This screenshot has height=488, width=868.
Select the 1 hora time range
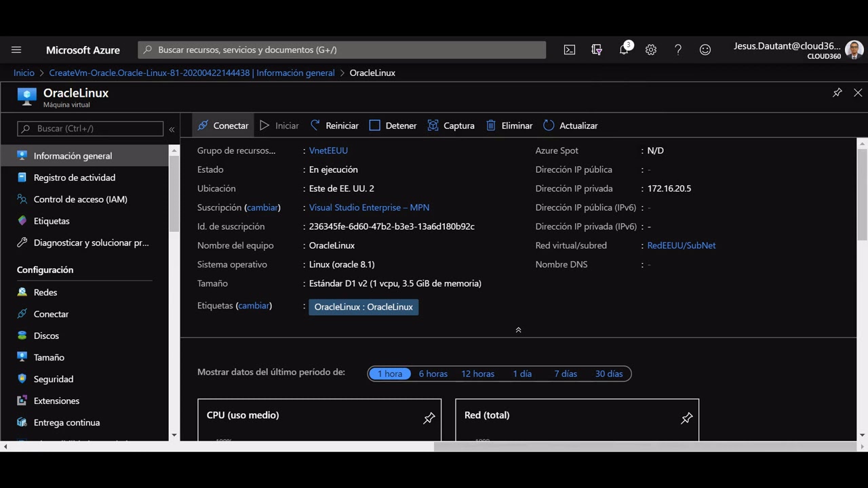390,373
